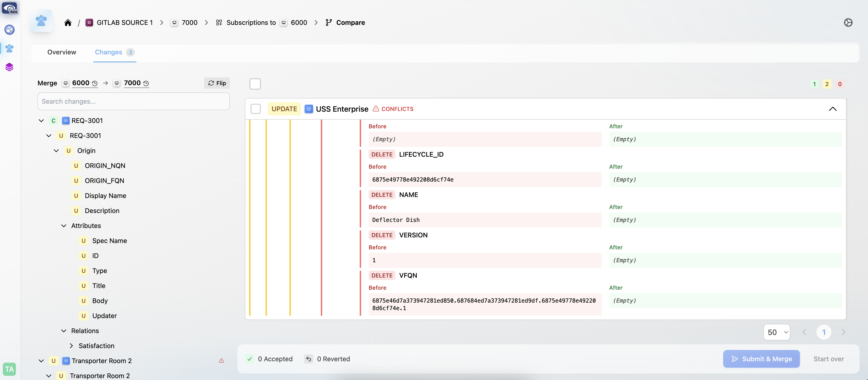Select the Body tree item

click(x=100, y=301)
